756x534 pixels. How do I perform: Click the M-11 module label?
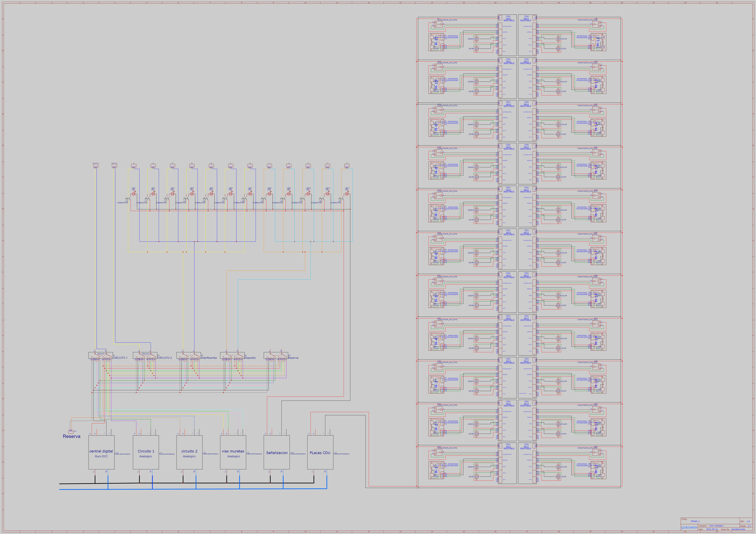coord(437,42)
